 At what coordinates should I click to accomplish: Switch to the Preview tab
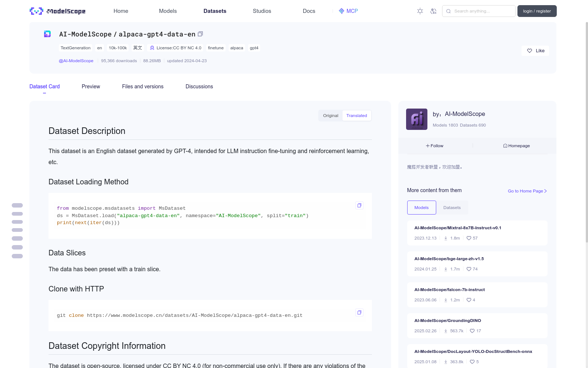coord(91,86)
